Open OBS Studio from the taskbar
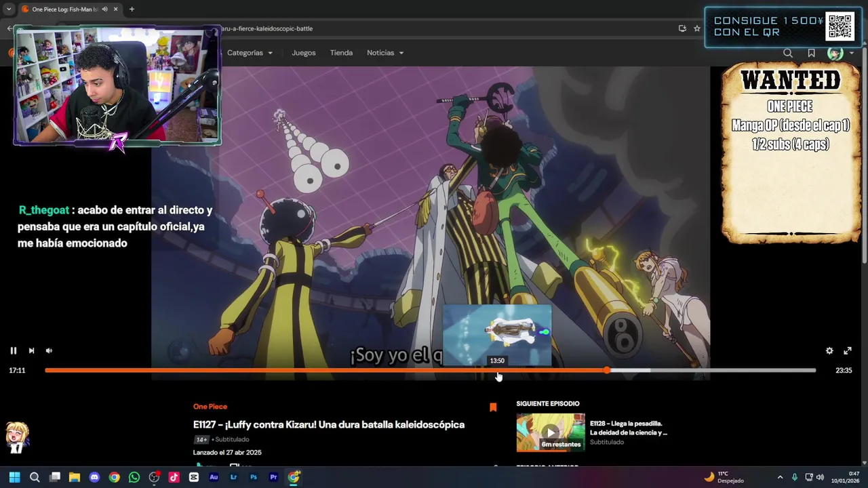 [154, 477]
